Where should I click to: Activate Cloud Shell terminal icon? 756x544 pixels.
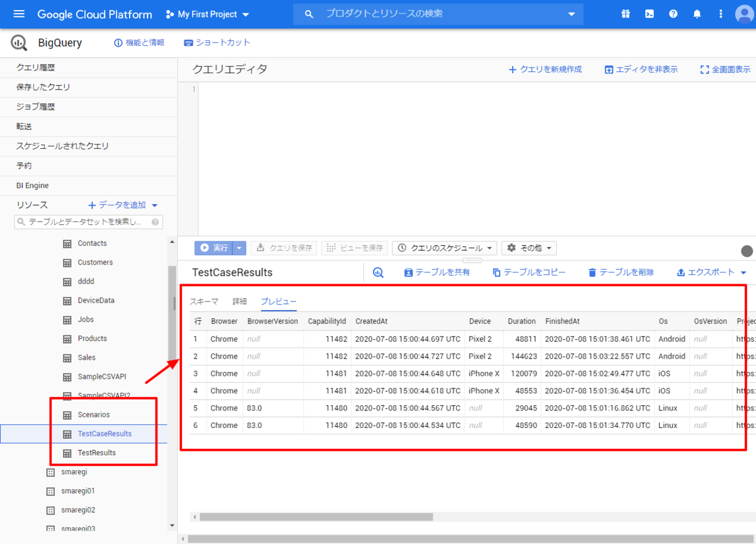pos(649,14)
